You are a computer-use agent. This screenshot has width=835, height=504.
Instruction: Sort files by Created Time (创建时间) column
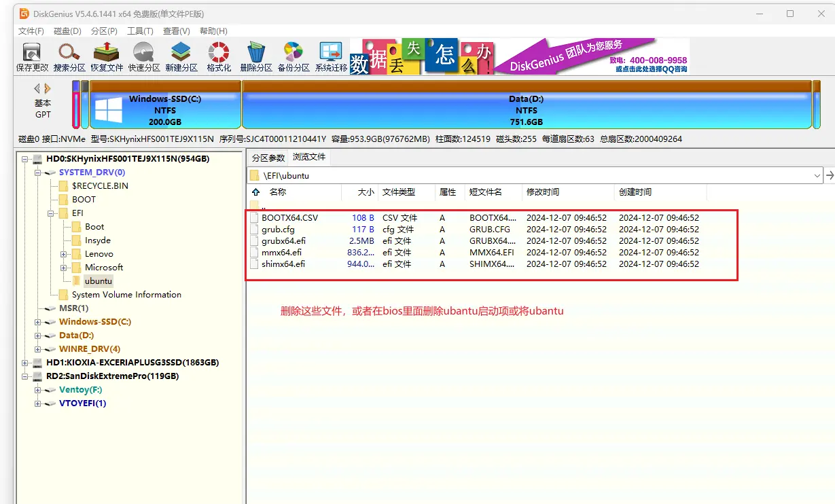tap(660, 192)
